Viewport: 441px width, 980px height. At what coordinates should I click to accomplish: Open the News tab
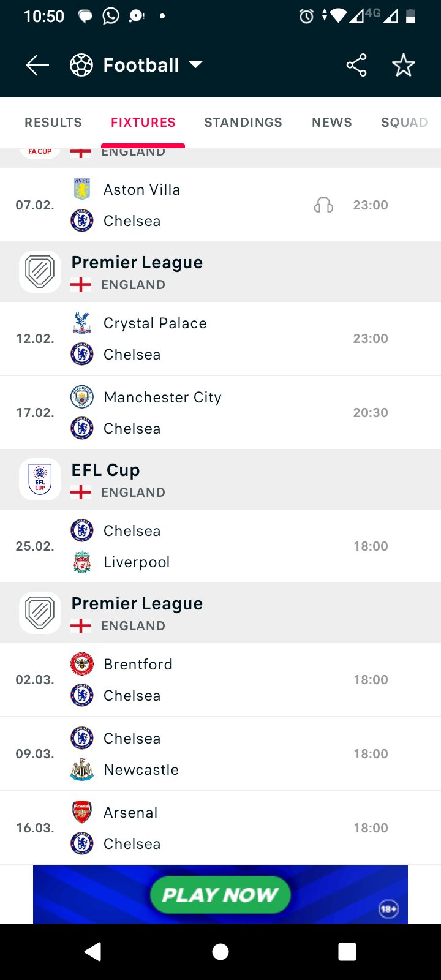tap(332, 123)
